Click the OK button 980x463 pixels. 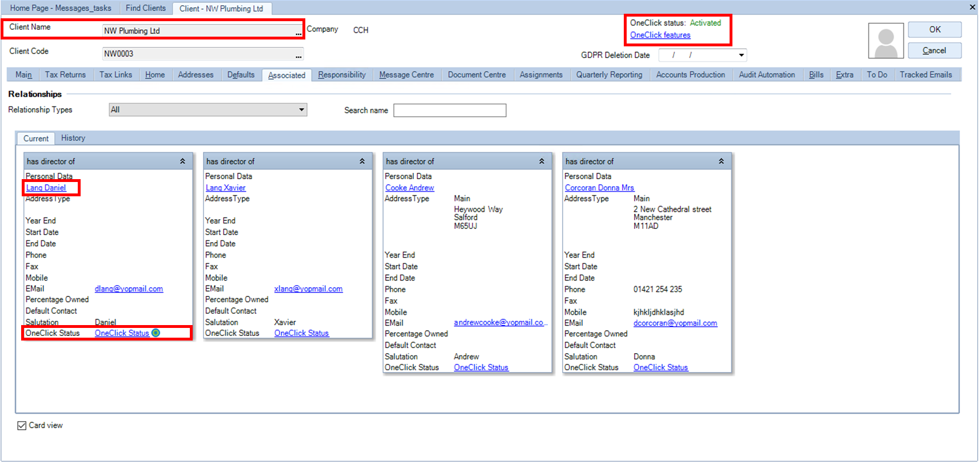(x=935, y=30)
